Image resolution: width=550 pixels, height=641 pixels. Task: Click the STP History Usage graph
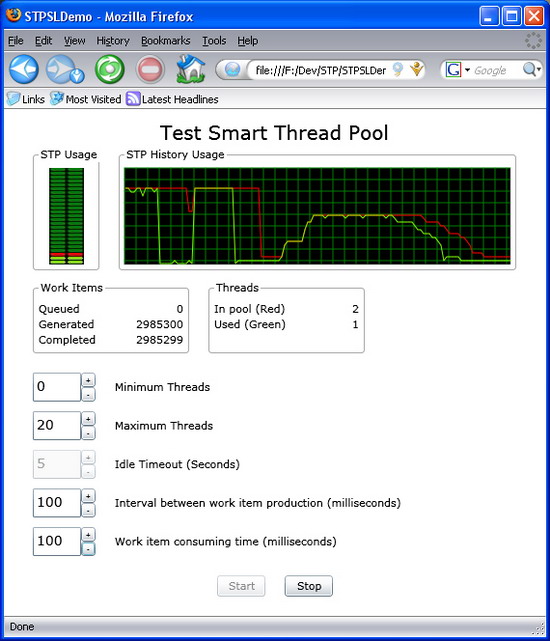[x=317, y=216]
